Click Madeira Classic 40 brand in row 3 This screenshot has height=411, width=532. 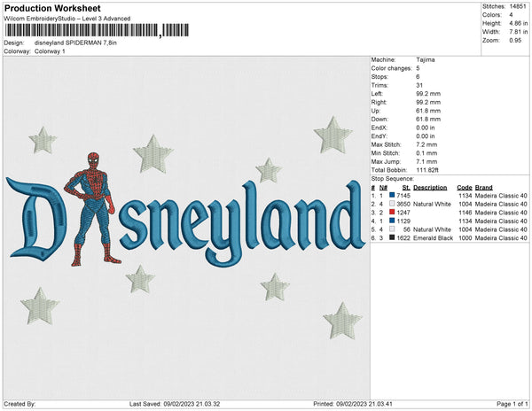pos(501,213)
